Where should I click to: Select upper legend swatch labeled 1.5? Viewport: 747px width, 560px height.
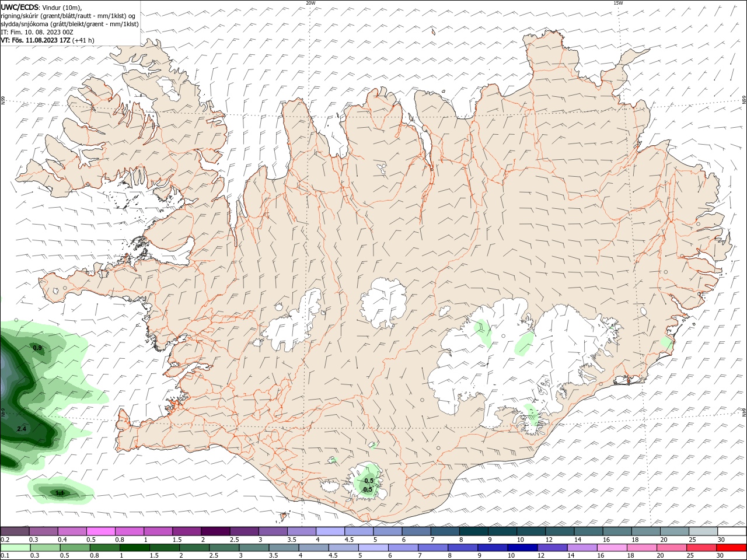(x=187, y=531)
